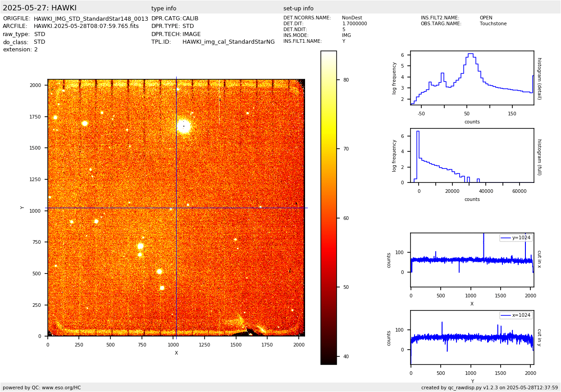561x392 pixels.
Task: Select the TPL.ID HAWKI_img_cal_StandardStarNG value
Action: [x=228, y=42]
